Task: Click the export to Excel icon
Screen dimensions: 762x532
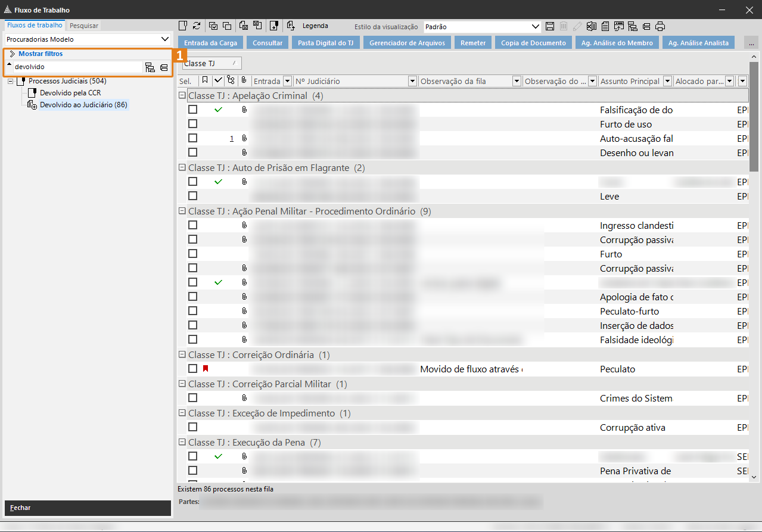Action: click(591, 26)
